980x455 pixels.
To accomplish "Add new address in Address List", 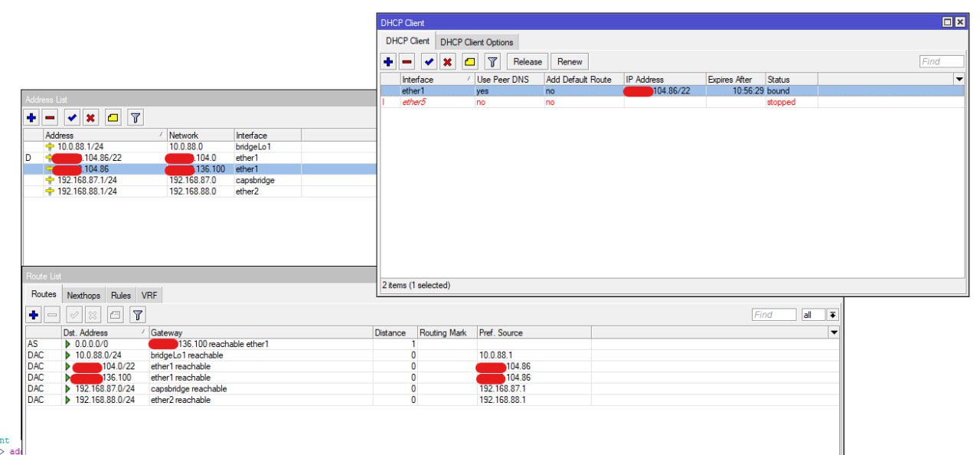I will (x=31, y=118).
